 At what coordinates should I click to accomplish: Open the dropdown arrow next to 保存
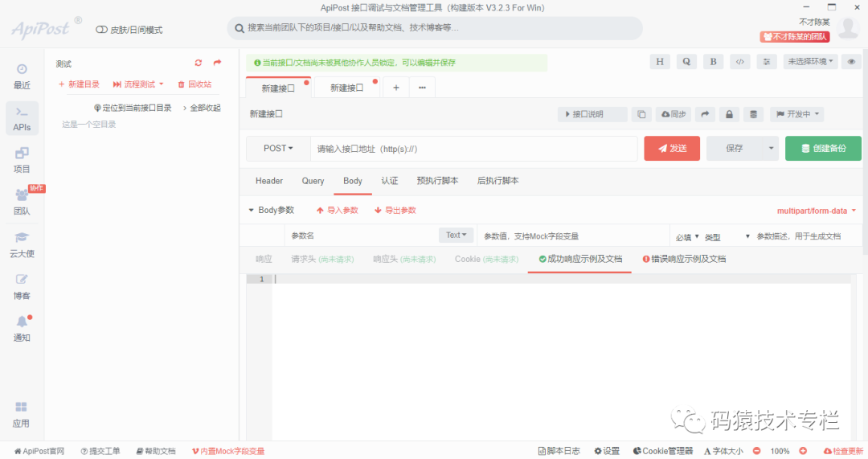tap(771, 149)
